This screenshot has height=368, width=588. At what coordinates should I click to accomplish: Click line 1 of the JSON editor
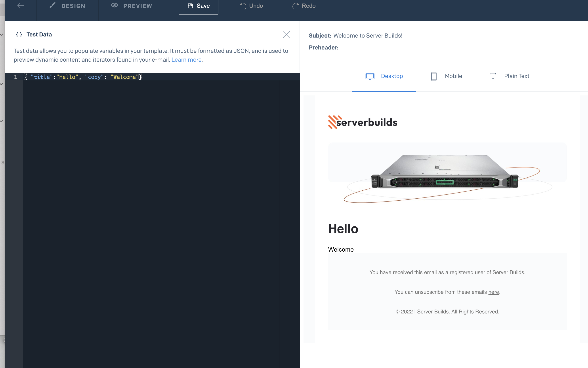tap(83, 77)
